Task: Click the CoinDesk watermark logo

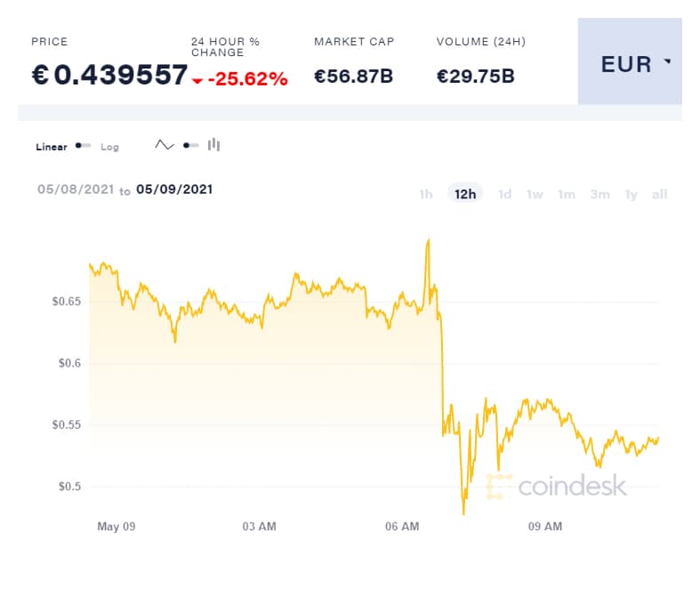Action: [557, 486]
